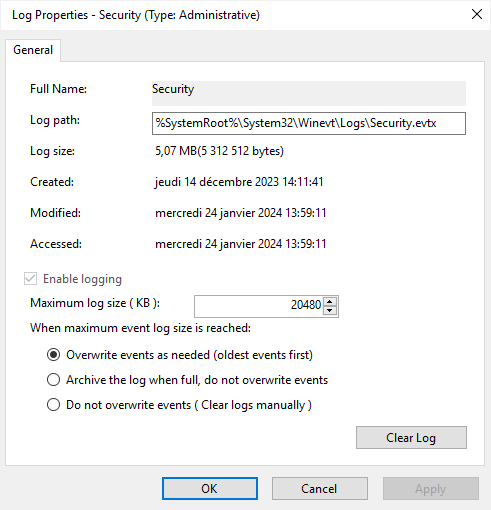Decrease maximum log size with down arrow

coord(330,311)
